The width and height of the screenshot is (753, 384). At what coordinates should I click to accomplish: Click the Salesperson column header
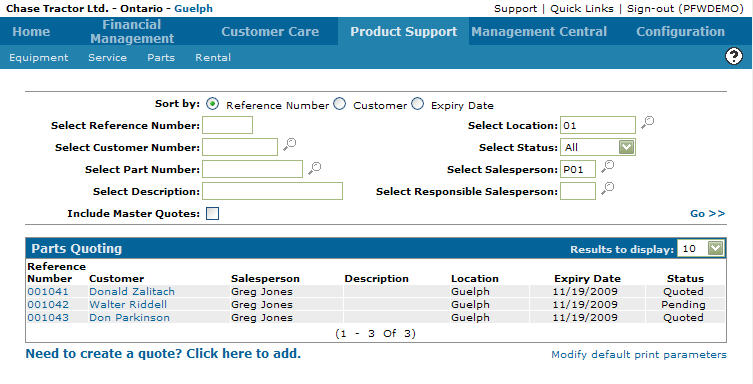(265, 278)
